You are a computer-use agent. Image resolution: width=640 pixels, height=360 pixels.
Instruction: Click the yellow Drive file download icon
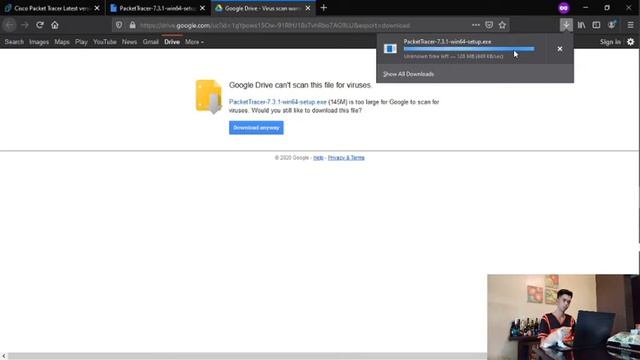tap(209, 97)
